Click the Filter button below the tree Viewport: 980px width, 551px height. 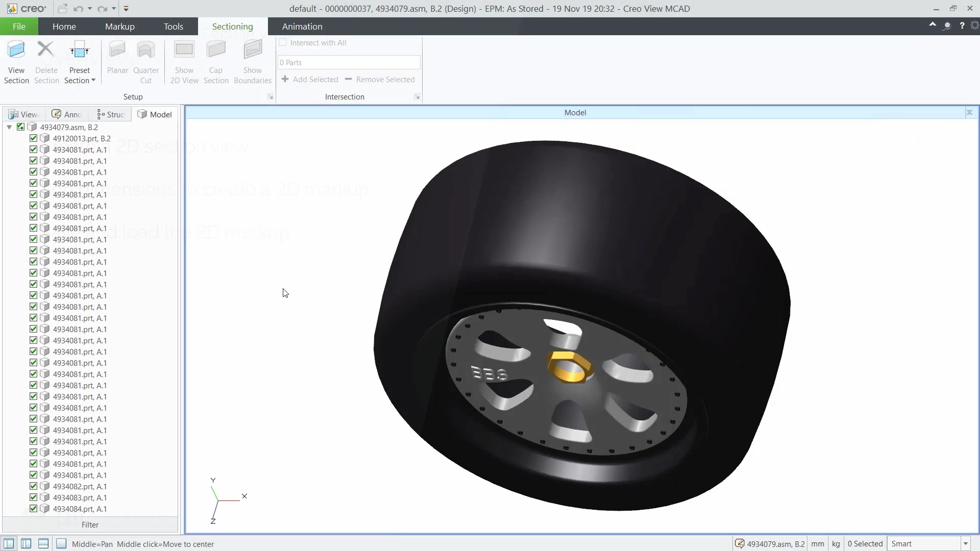(90, 524)
